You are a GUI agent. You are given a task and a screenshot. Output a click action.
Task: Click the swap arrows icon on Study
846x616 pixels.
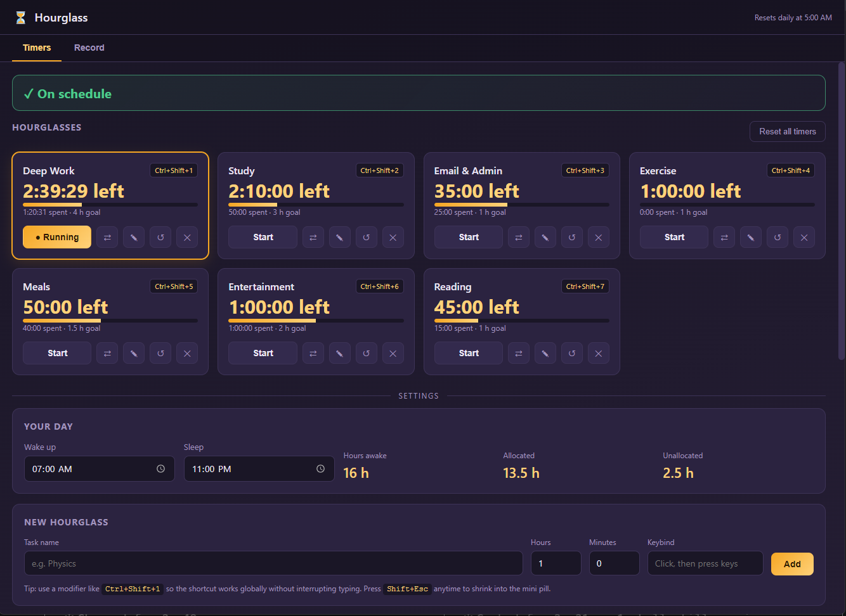(x=313, y=238)
